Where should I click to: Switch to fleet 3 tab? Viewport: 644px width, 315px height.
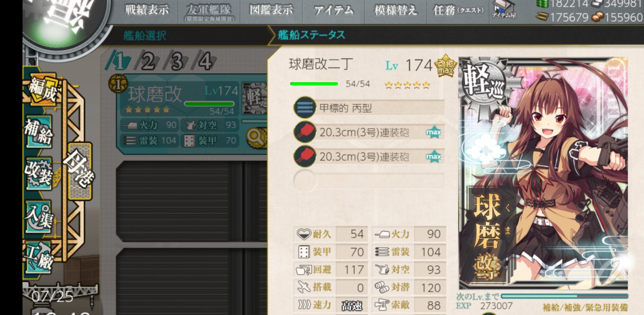[176, 61]
